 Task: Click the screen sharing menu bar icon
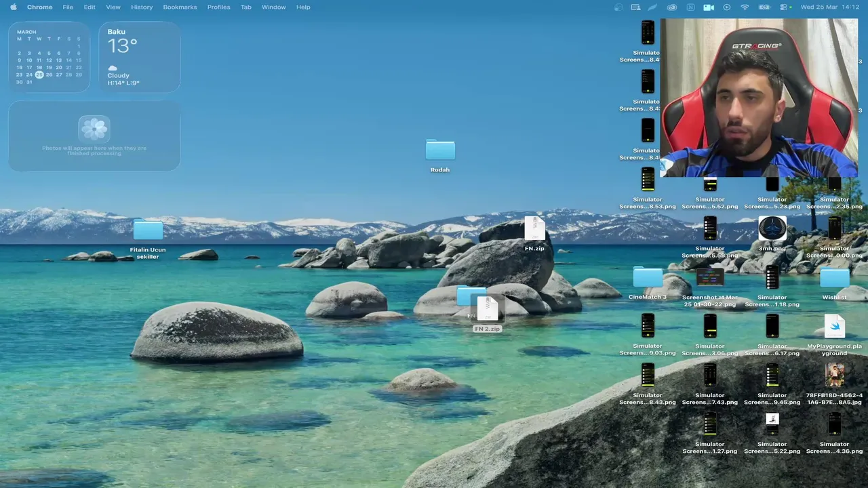click(x=635, y=7)
